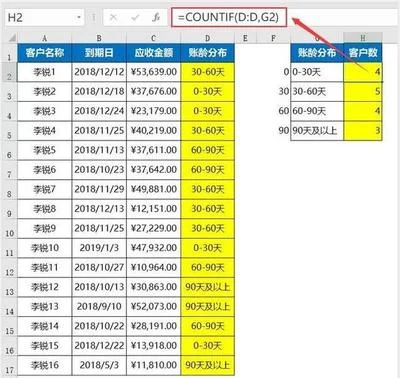Select column A header

[45, 38]
